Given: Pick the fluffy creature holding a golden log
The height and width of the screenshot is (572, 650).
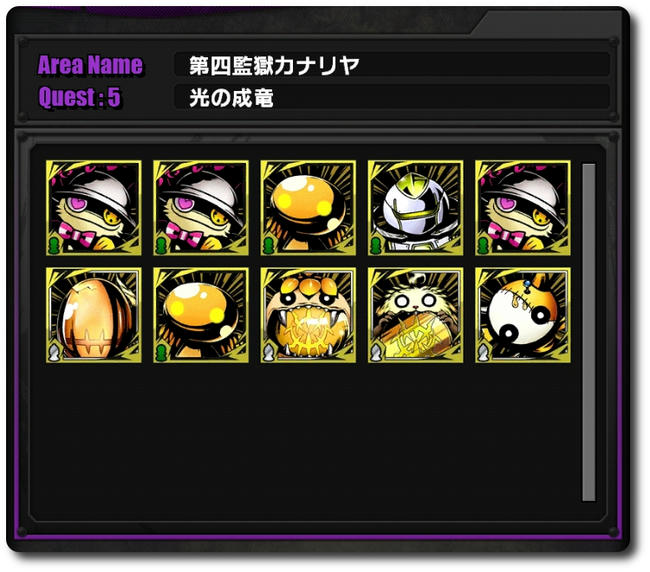Looking at the screenshot, I should tap(416, 315).
